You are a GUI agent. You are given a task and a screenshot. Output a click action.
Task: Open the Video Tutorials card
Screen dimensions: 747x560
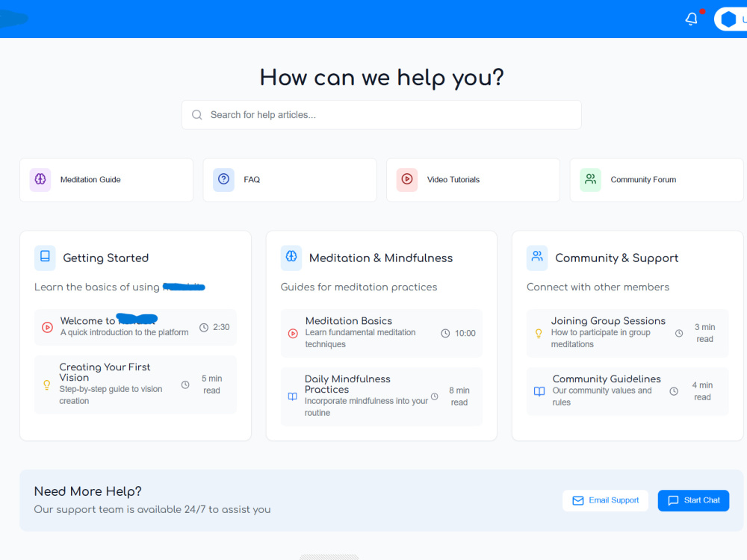pyautogui.click(x=473, y=180)
